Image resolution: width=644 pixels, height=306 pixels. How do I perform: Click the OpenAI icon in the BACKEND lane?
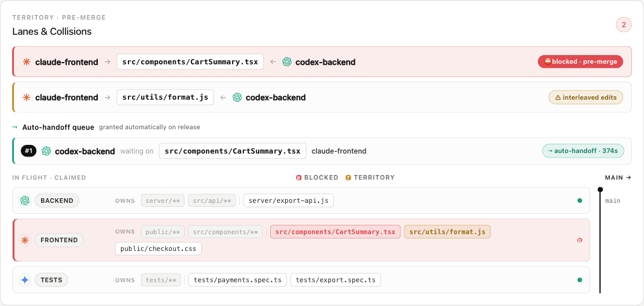point(25,201)
